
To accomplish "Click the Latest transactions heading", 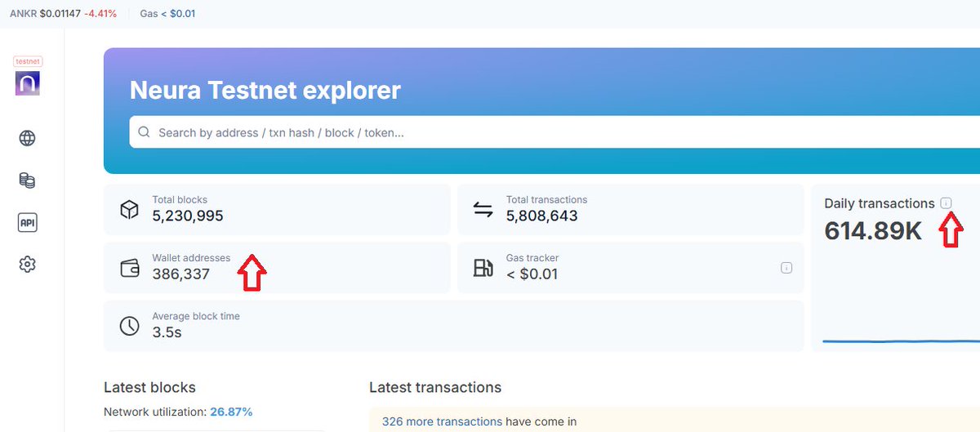I will (435, 387).
